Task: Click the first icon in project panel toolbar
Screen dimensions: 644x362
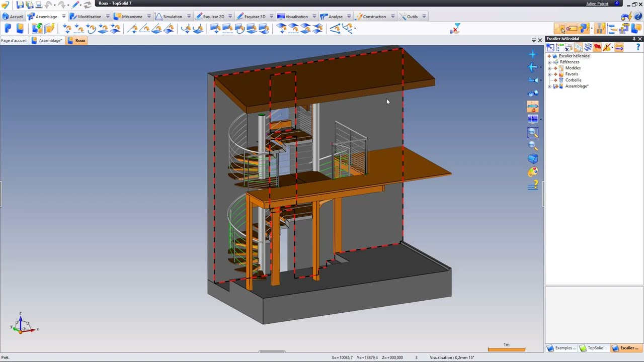Action: tap(550, 47)
